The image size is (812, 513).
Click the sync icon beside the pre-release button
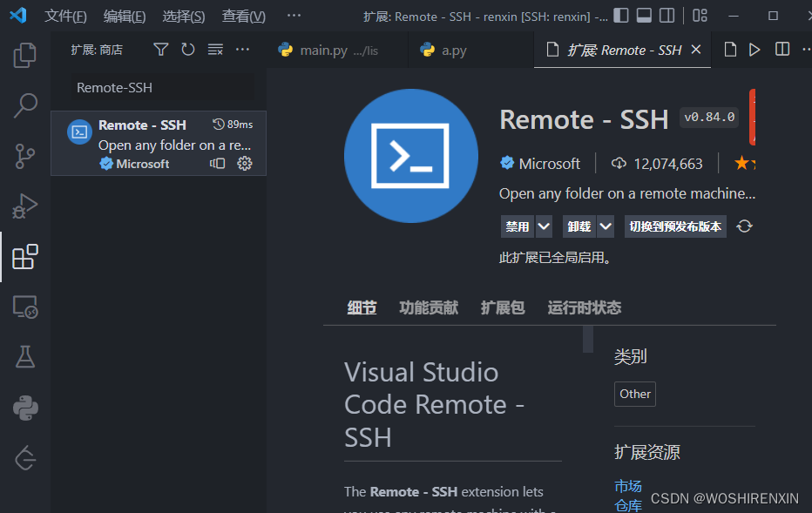click(744, 226)
